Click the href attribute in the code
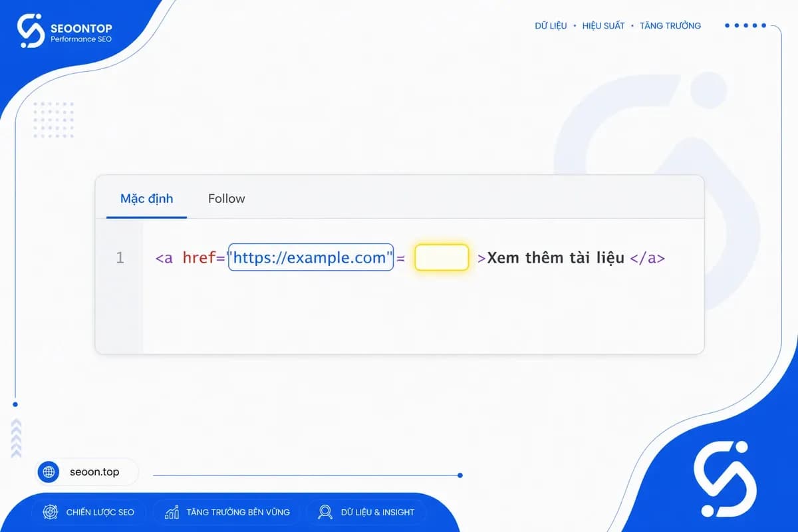The width and height of the screenshot is (798, 532). (199, 257)
